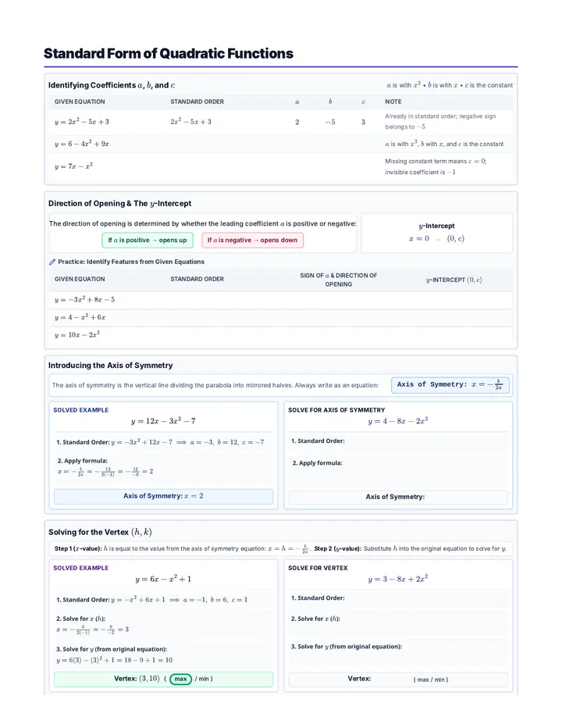
Task: Click the blank 'Axis of Symmetry:' answer field
Action: 398,497
